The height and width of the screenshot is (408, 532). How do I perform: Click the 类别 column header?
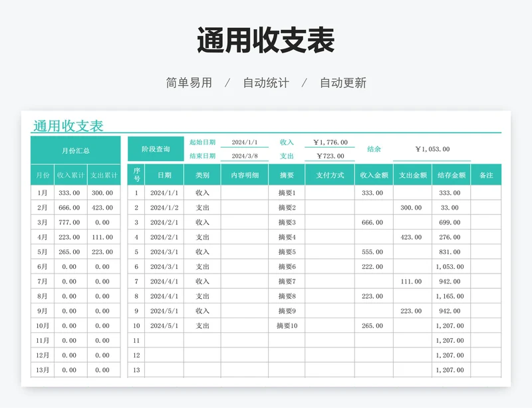tap(202, 175)
